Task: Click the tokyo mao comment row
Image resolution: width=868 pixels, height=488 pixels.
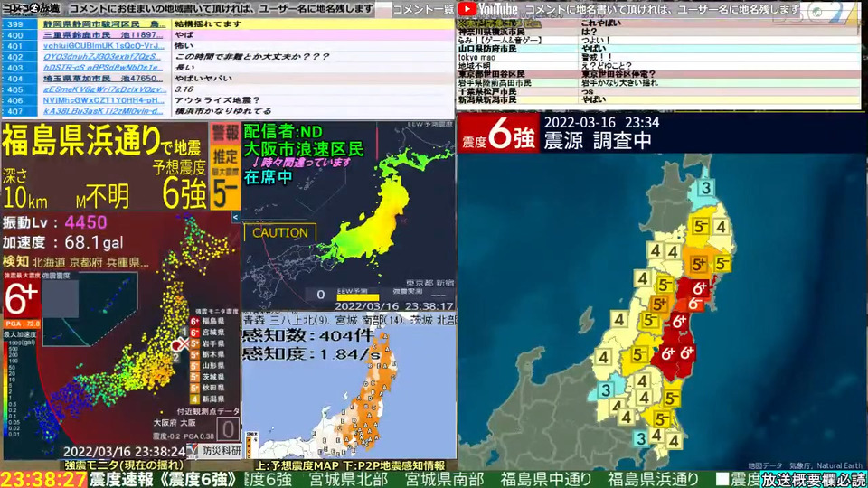Action: 657,58
